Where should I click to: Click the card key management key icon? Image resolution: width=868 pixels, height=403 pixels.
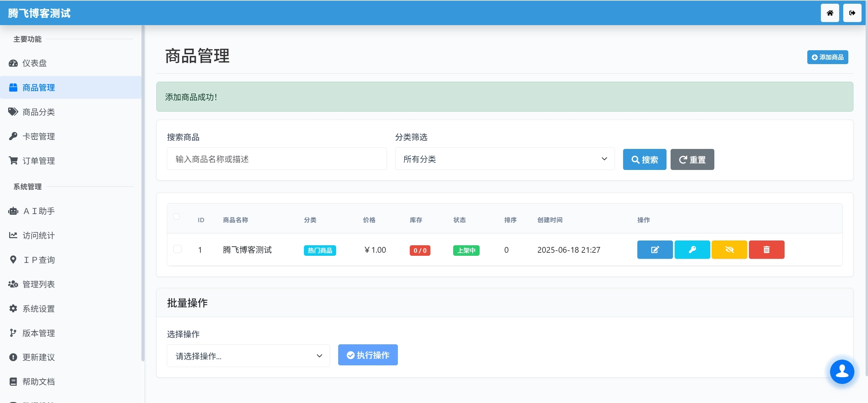point(13,136)
